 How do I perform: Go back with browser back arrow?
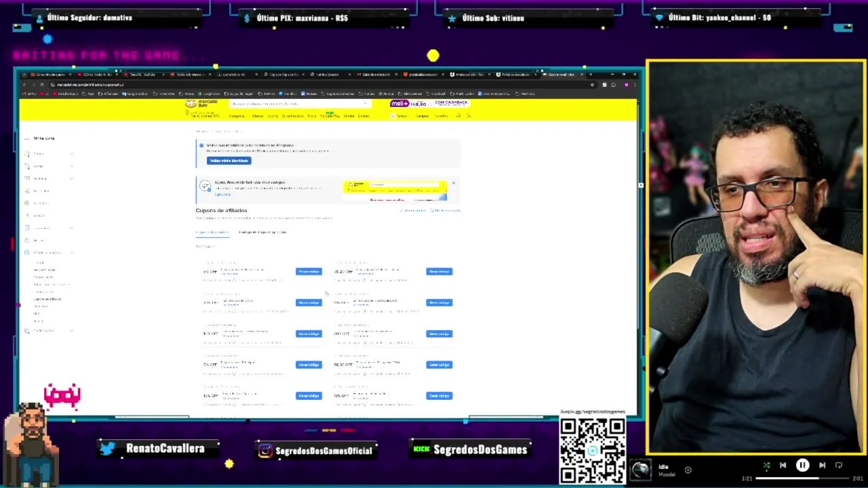click(x=24, y=85)
